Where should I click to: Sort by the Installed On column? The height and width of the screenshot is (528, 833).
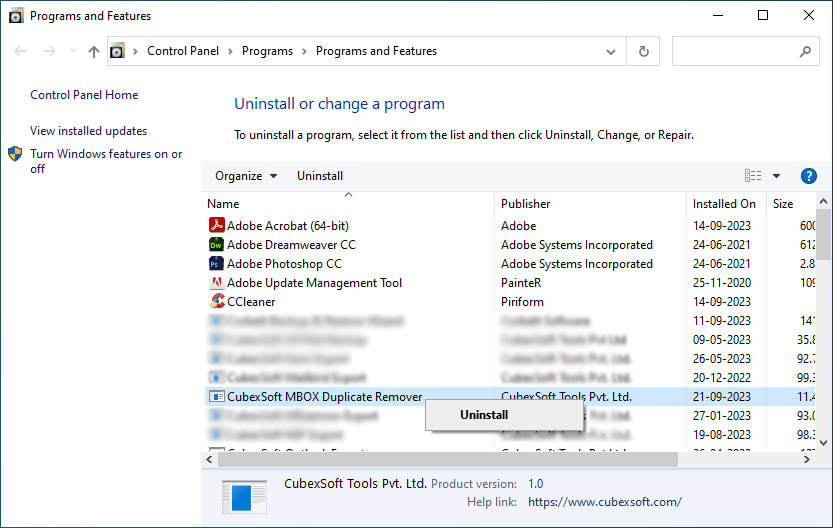(x=724, y=203)
